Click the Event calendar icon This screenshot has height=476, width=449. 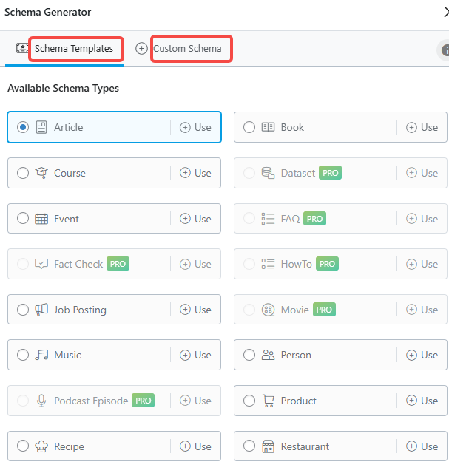tap(41, 219)
